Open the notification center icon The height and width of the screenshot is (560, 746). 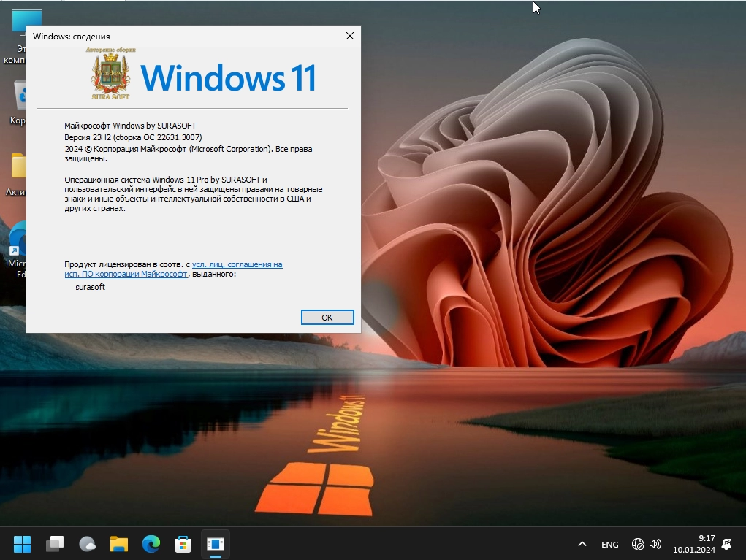(726, 545)
